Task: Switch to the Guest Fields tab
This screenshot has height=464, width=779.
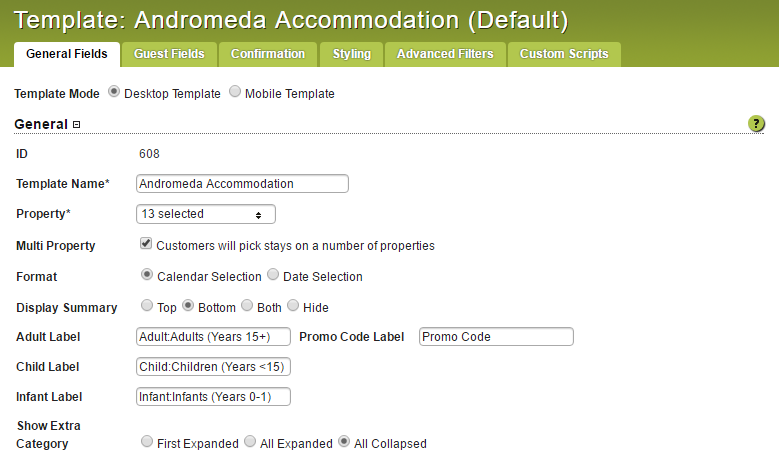Action: coord(169,54)
